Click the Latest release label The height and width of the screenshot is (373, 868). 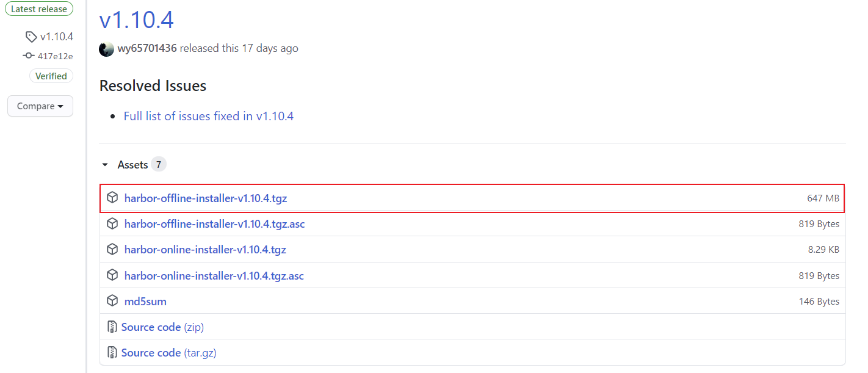click(38, 9)
